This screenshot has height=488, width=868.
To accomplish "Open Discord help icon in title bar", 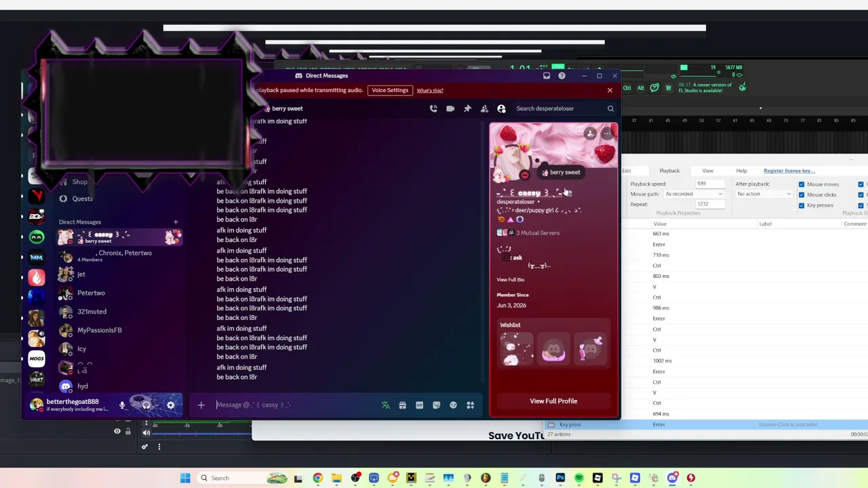I will tap(561, 76).
